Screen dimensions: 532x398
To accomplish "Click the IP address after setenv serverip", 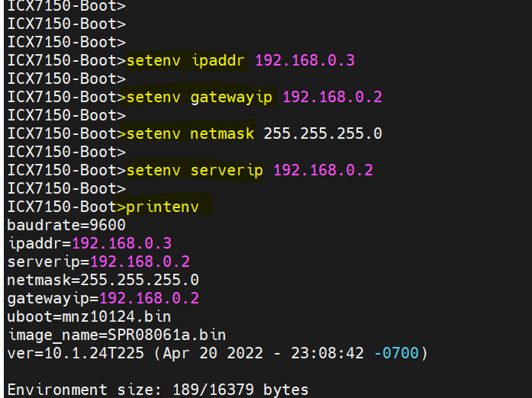I will (323, 170).
